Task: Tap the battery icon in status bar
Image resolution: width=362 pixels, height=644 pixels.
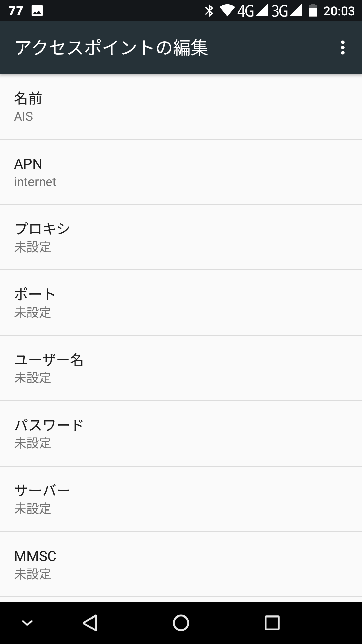Action: coord(313,11)
